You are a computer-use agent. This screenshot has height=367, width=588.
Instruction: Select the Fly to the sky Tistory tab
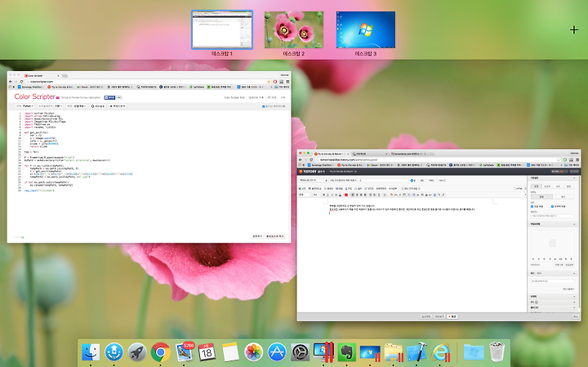pos(331,154)
